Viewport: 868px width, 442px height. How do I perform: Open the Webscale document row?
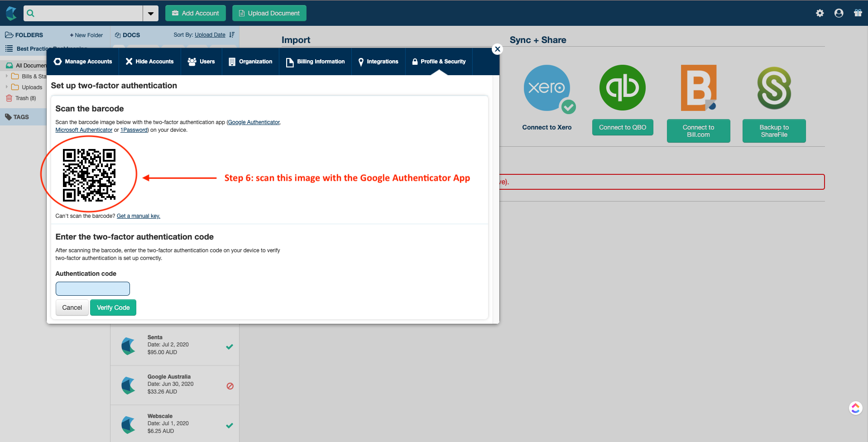[175, 424]
